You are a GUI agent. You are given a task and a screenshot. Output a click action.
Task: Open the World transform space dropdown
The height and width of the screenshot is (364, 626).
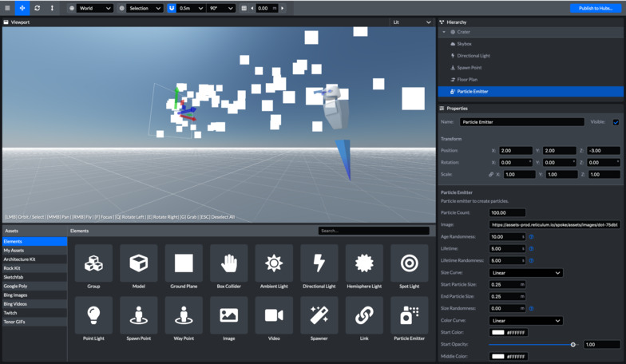point(95,8)
